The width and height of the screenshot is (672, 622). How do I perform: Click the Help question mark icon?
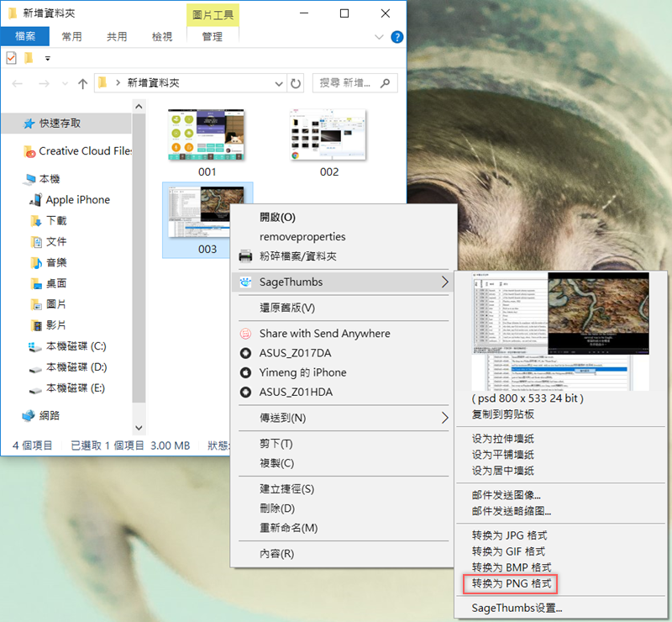click(x=397, y=37)
